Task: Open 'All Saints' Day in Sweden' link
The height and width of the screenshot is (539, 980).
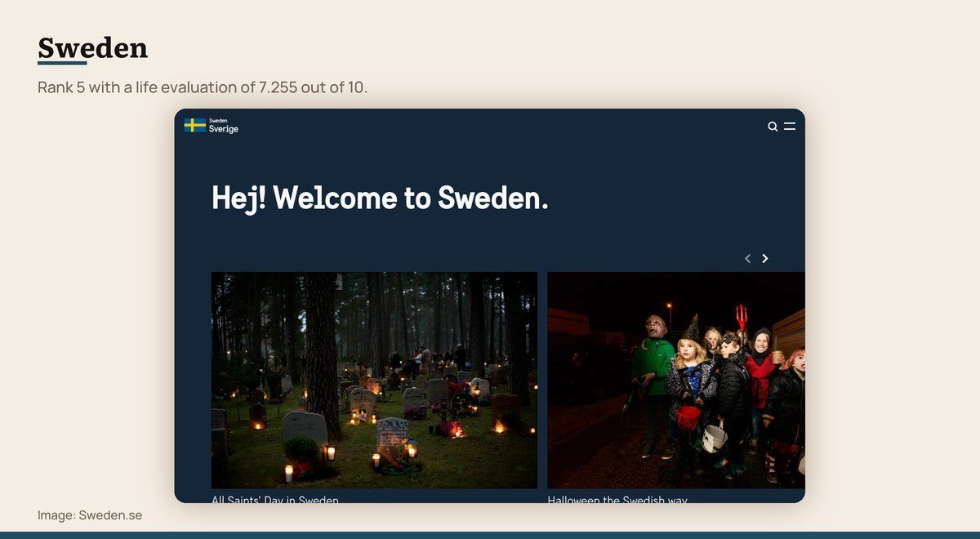Action: tap(275, 498)
